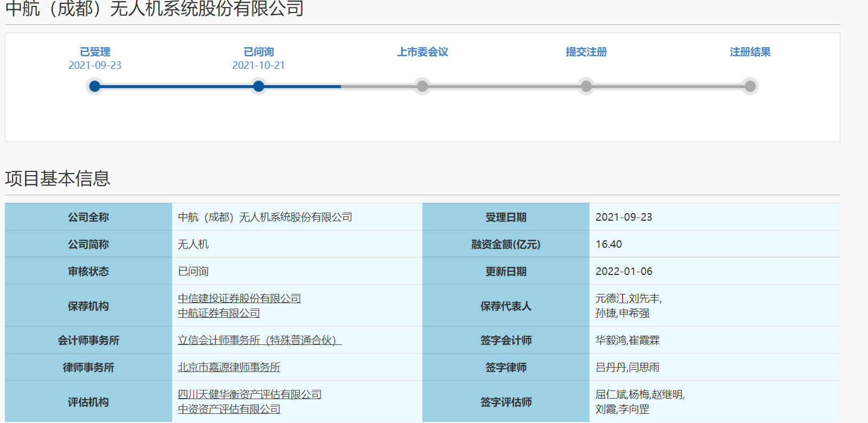Click the appraisers 屈仁斌,杨梅,赵继明,
This screenshot has width=868, height=423.
(x=640, y=395)
